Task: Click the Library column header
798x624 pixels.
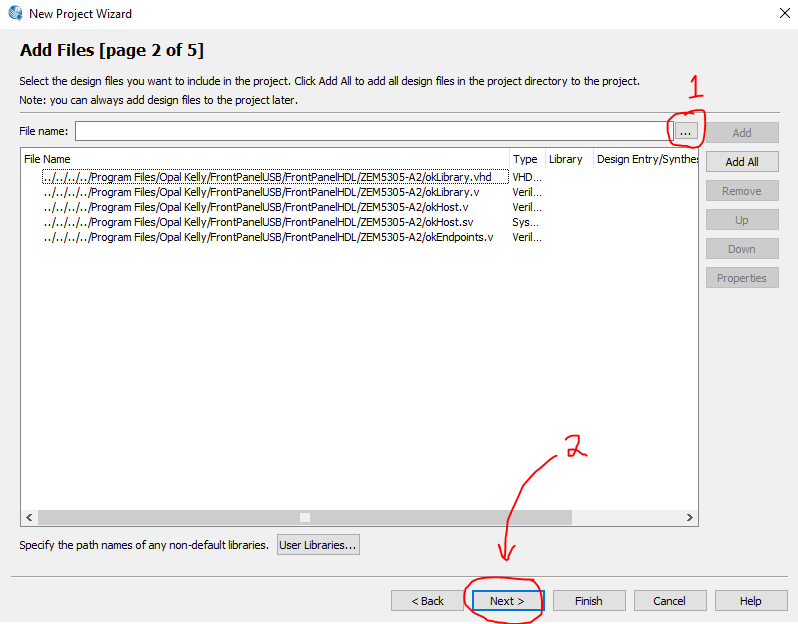Action: coord(569,159)
